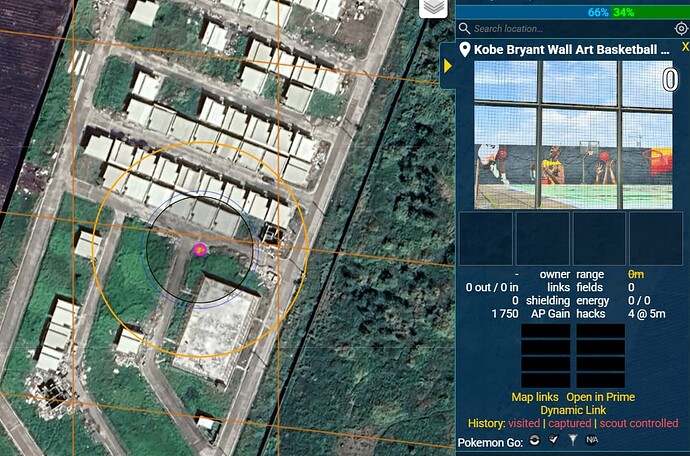Click the 66% blue faction score bar
Viewport: 690px width, 456px height.
tap(534, 12)
